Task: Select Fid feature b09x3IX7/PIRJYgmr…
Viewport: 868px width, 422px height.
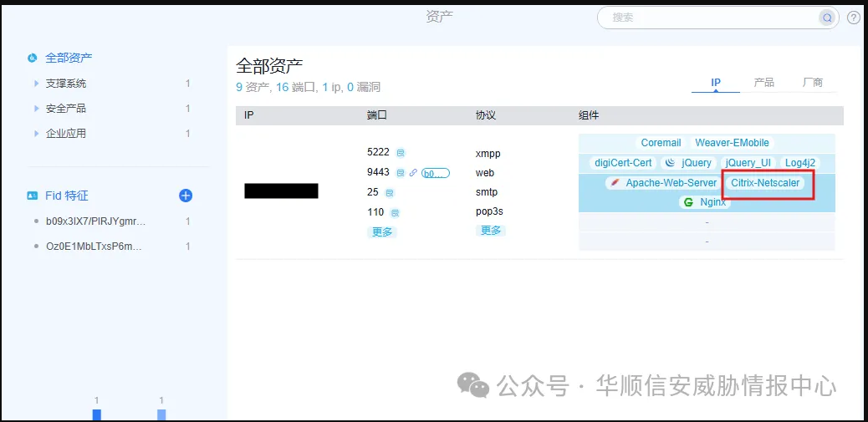Action: tap(95, 221)
